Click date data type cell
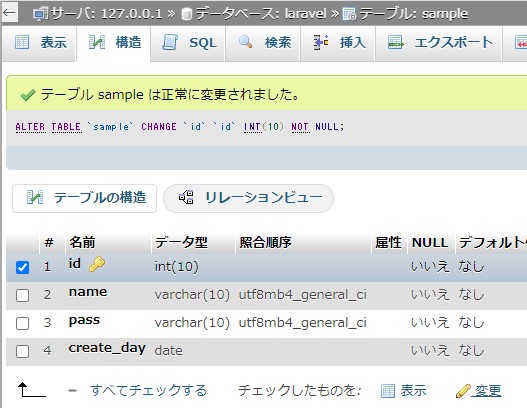 pos(169,351)
